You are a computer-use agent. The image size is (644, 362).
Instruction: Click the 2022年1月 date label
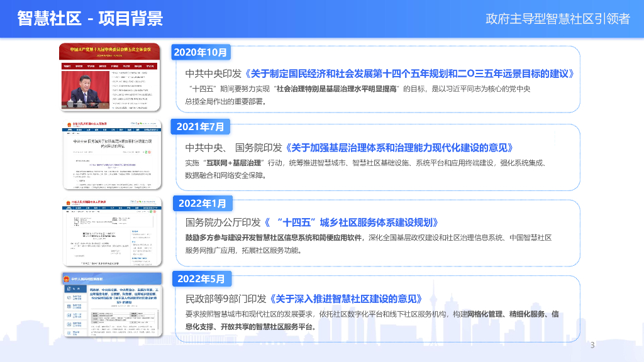coord(203,204)
